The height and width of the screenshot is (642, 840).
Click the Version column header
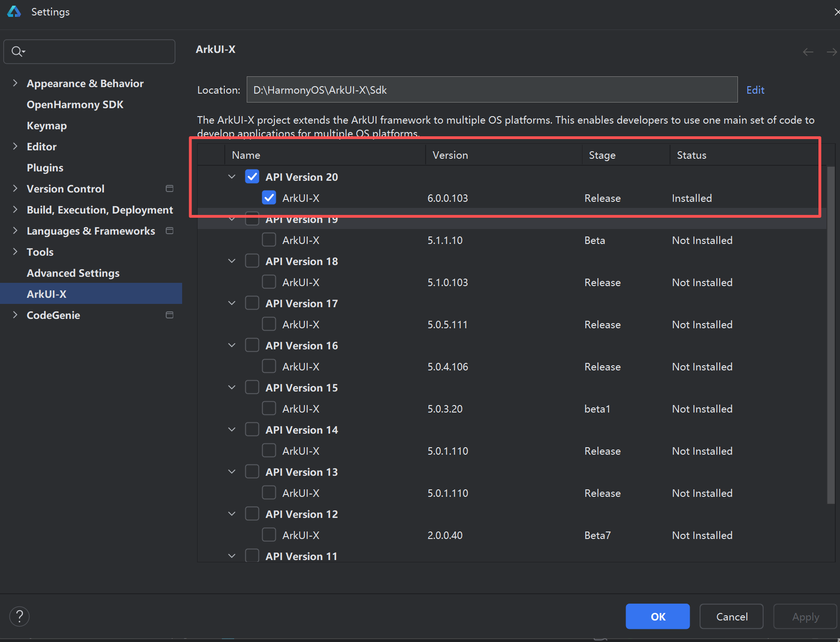pos(503,155)
